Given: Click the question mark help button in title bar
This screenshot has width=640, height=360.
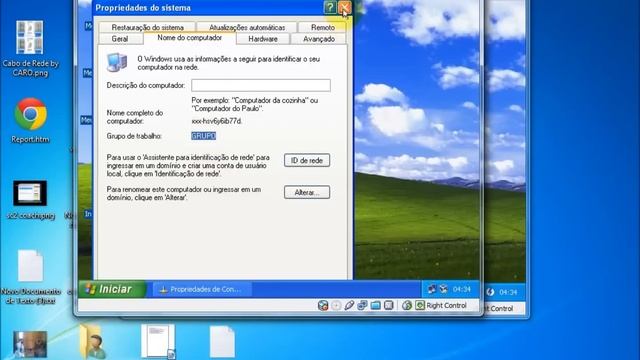Looking at the screenshot, I should pos(330,7).
